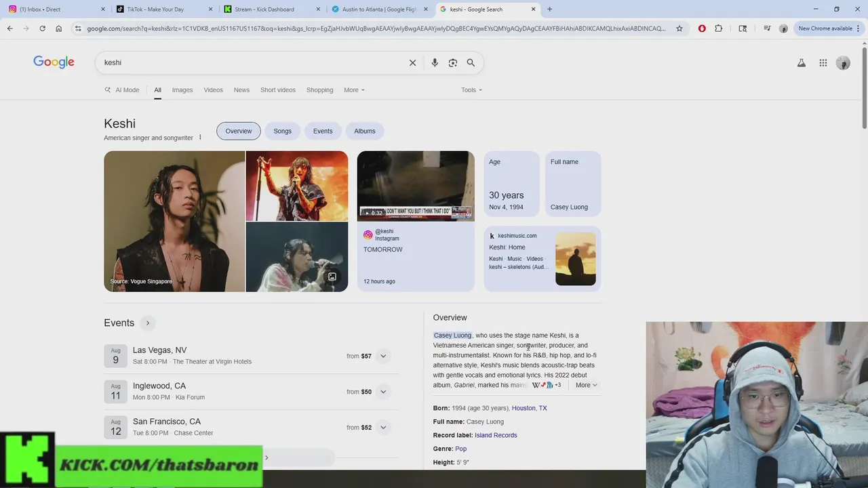
Task: Expand Las Vegas, NV event details
Action: 383,356
